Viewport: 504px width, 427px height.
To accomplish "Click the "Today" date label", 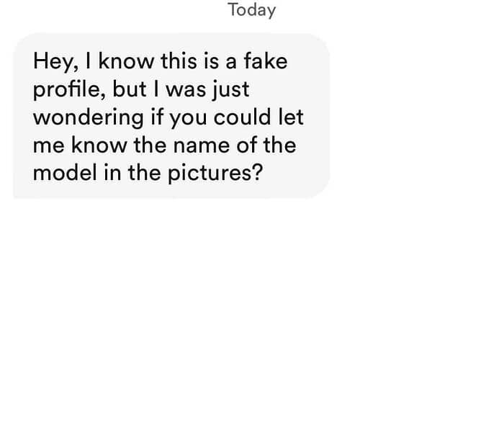I will pos(251,10).
